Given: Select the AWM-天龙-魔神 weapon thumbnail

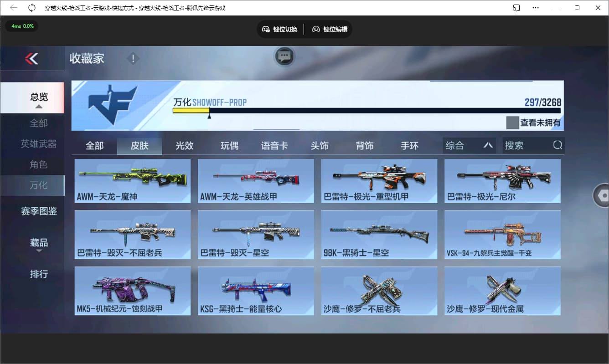Looking at the screenshot, I should point(132,181).
